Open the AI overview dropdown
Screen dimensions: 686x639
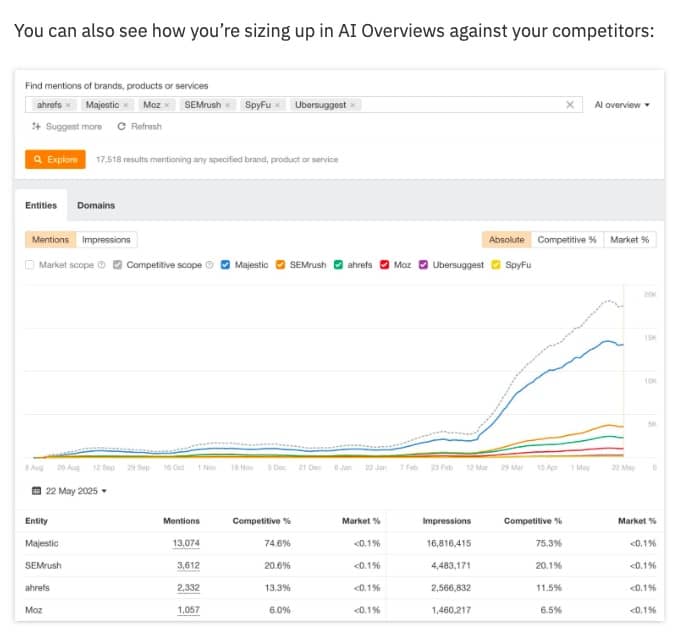622,105
